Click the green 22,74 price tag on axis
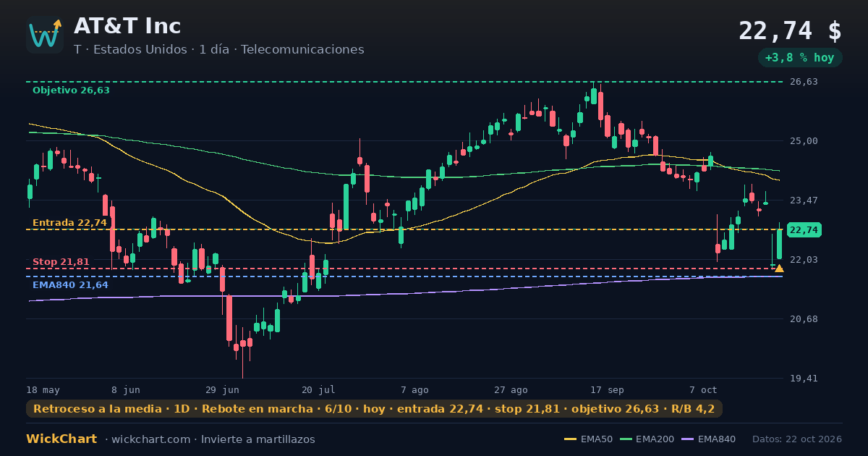 (x=804, y=230)
